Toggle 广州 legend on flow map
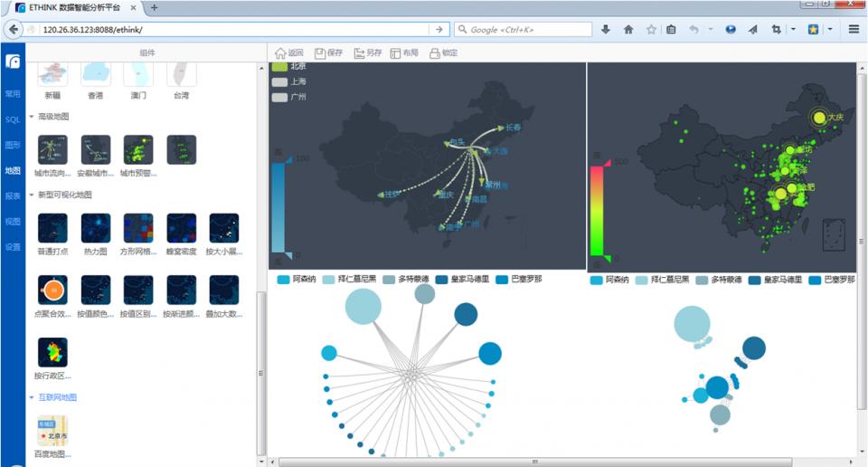The width and height of the screenshot is (868, 467). click(279, 97)
